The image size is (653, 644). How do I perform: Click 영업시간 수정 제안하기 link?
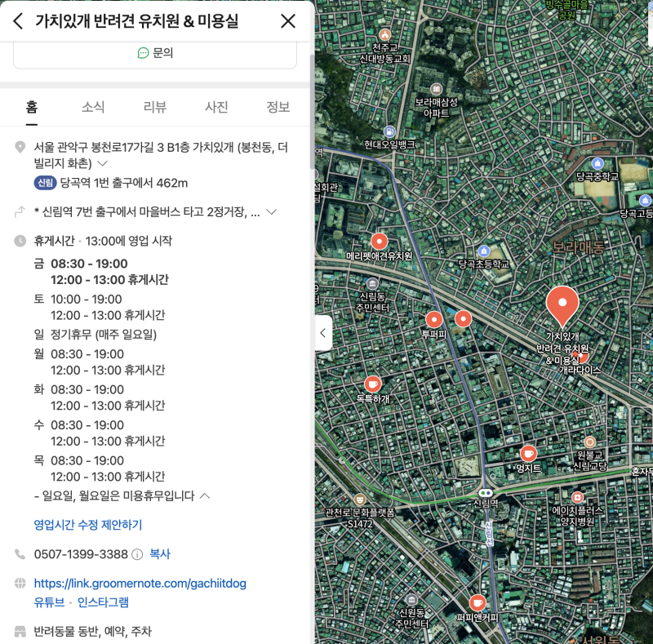coord(88,525)
